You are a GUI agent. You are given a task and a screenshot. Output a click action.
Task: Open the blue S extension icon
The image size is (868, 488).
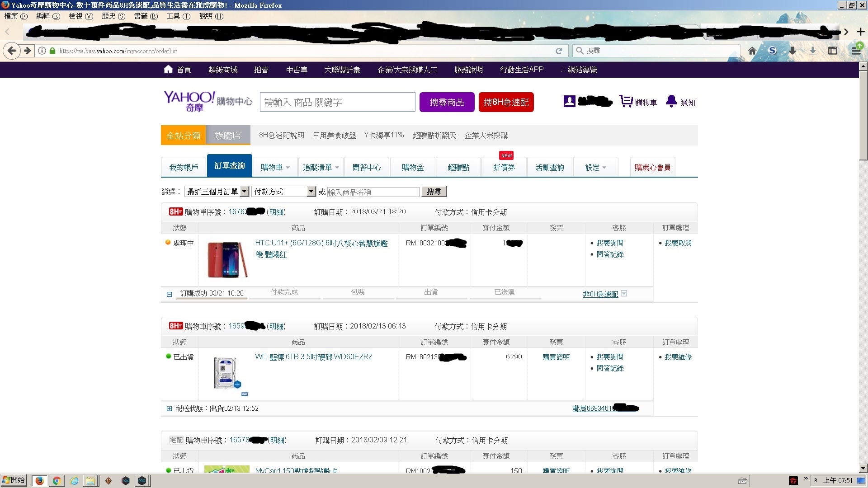(773, 51)
